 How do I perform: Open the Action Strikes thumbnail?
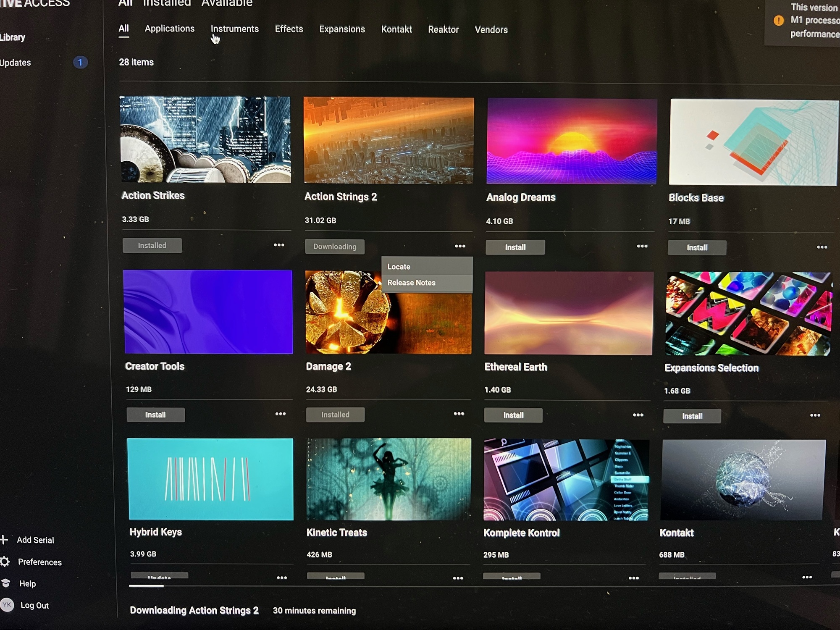[205, 139]
